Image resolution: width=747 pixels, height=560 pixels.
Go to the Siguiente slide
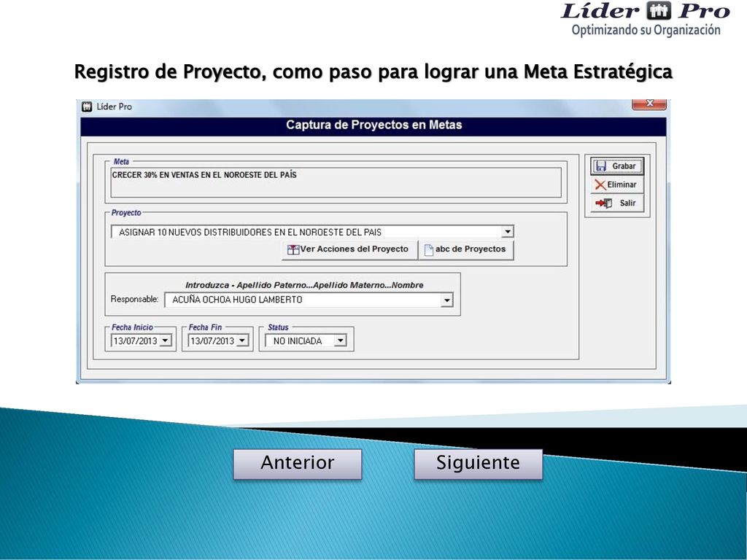pos(479,463)
